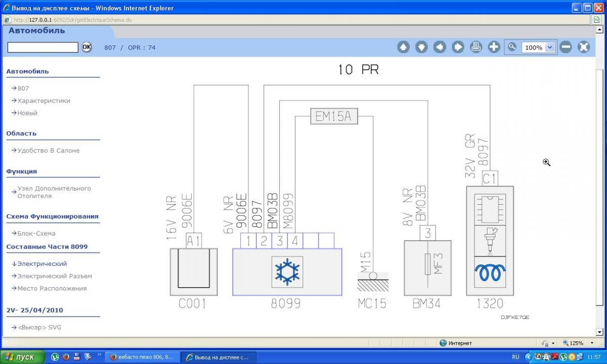The image size is (607, 364).
Task: Fit schema to window with expand icon
Action: coord(584,47)
